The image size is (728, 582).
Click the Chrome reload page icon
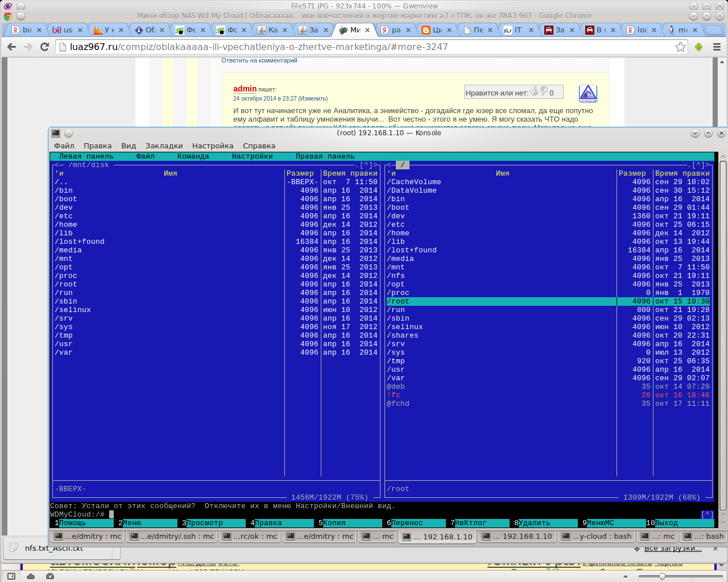pos(44,47)
